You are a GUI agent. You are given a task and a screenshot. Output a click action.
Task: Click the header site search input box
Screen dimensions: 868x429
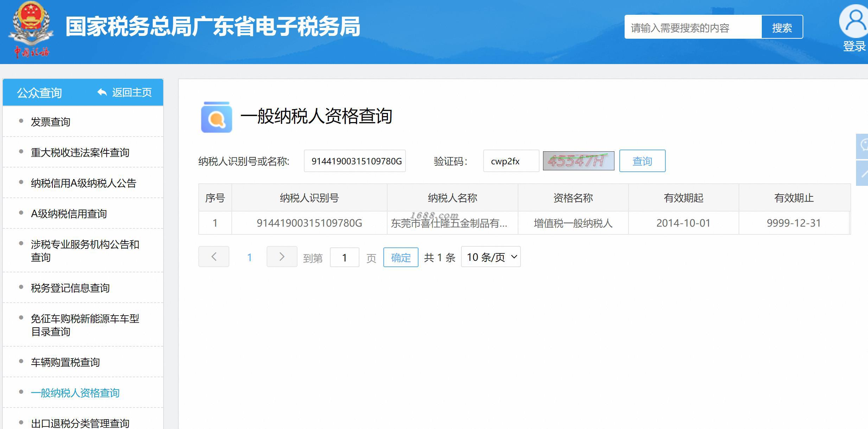[693, 27]
